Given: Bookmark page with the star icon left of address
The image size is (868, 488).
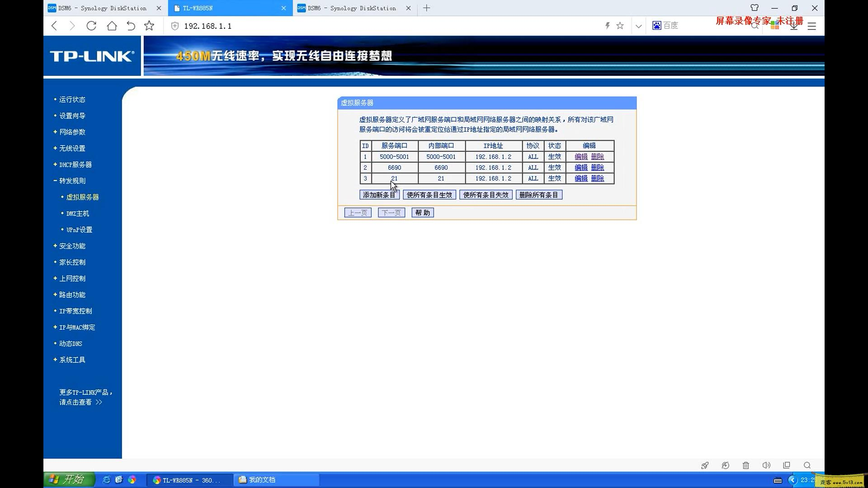Looking at the screenshot, I should [x=149, y=26].
